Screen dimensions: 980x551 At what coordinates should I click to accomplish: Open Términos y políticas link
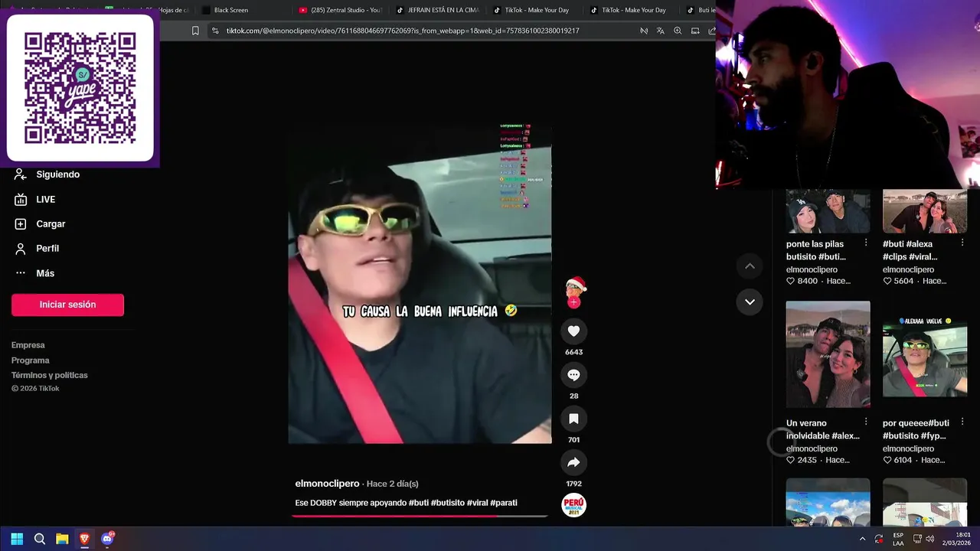click(50, 375)
